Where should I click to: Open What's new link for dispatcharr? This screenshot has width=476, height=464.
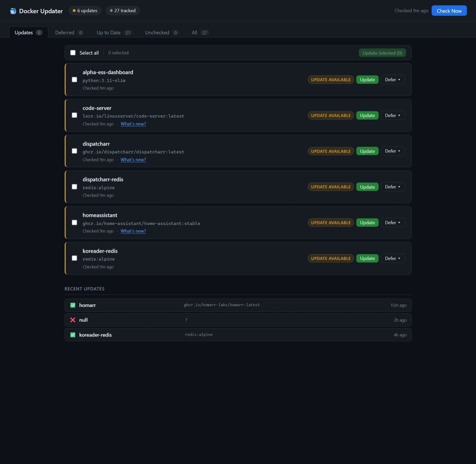[133, 160]
